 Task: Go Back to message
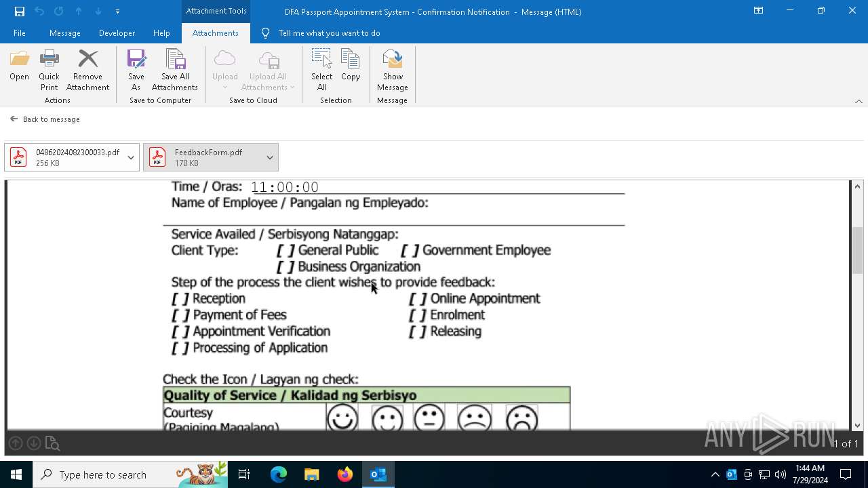point(45,119)
